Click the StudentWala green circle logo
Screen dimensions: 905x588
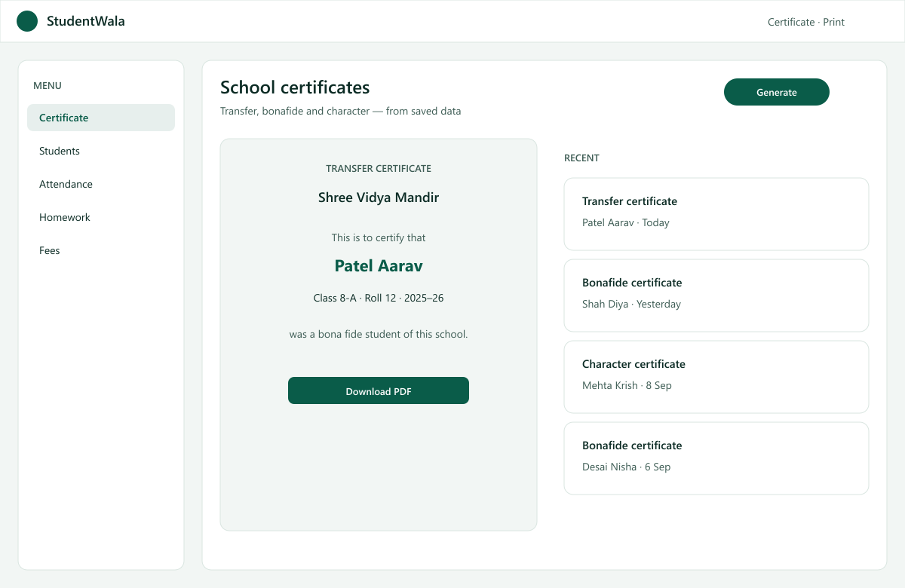click(x=27, y=21)
